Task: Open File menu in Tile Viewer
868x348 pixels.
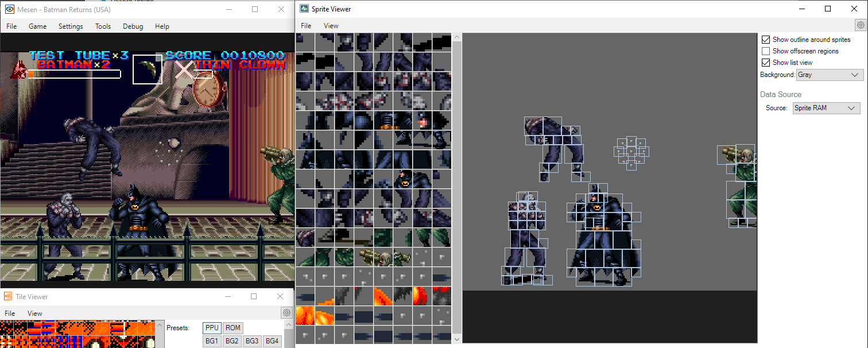Action: click(10, 313)
